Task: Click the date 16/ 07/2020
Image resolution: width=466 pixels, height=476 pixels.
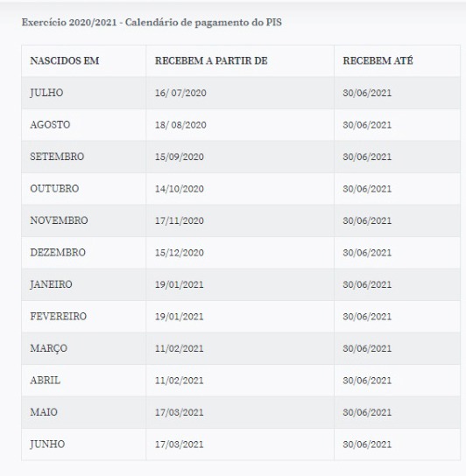Action: 180,93
